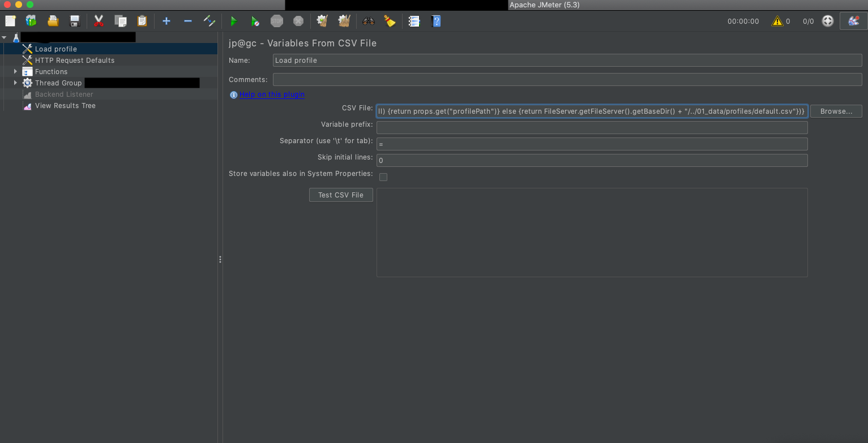Open the Help book icon

[435, 21]
